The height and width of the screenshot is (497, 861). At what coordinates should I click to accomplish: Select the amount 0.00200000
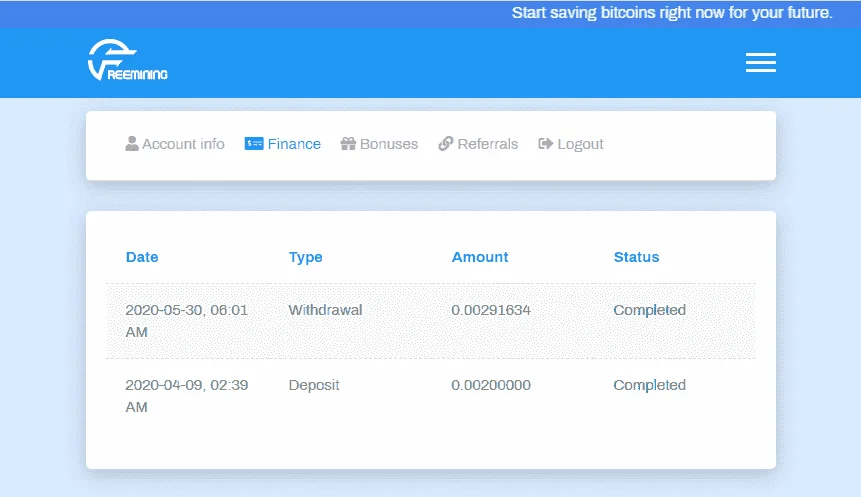tap(491, 385)
